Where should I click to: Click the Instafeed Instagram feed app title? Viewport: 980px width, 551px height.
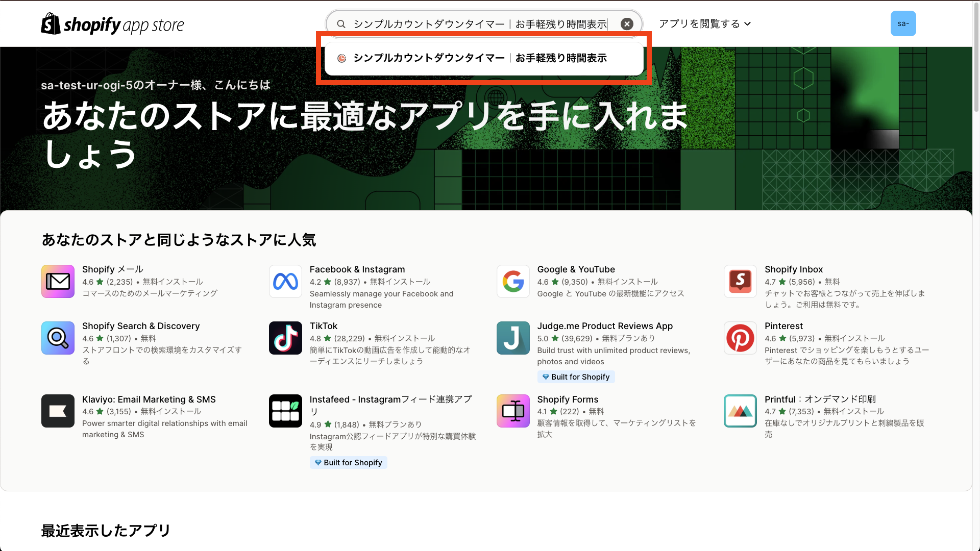[x=391, y=405]
